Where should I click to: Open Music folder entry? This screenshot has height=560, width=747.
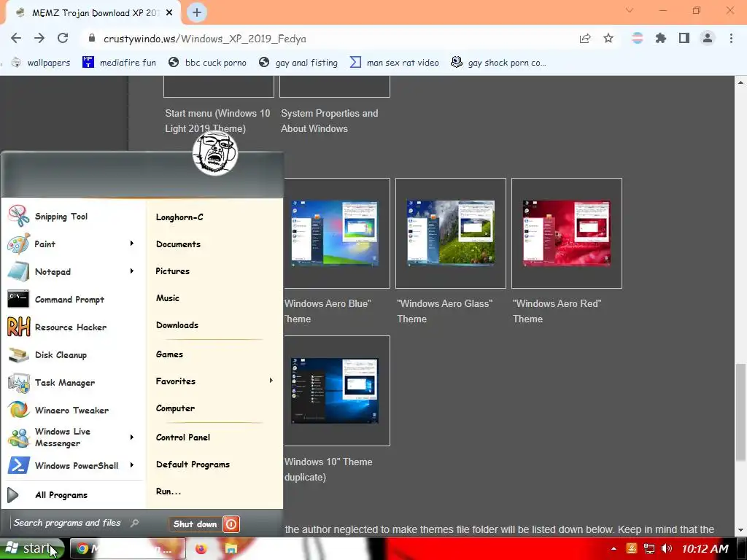pos(168,298)
